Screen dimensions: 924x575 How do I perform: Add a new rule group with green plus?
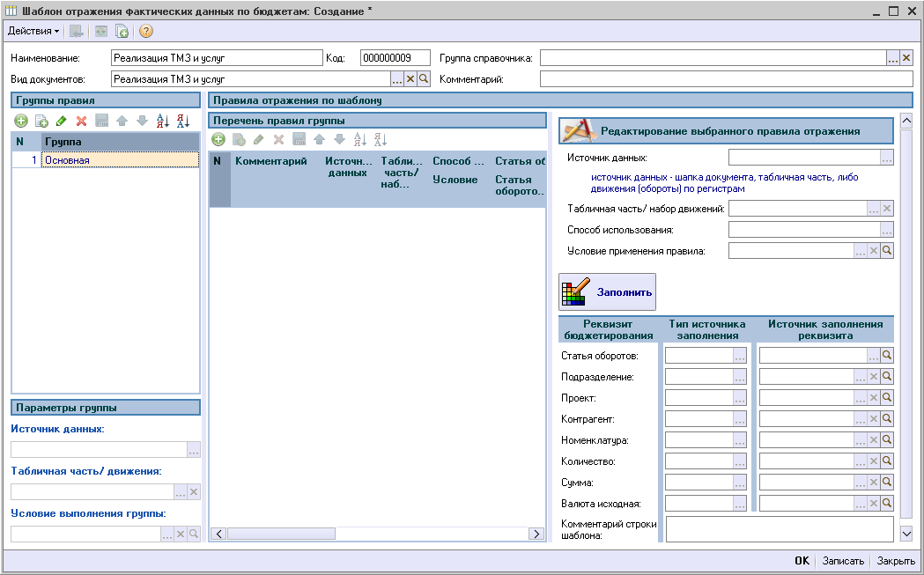[x=20, y=121]
